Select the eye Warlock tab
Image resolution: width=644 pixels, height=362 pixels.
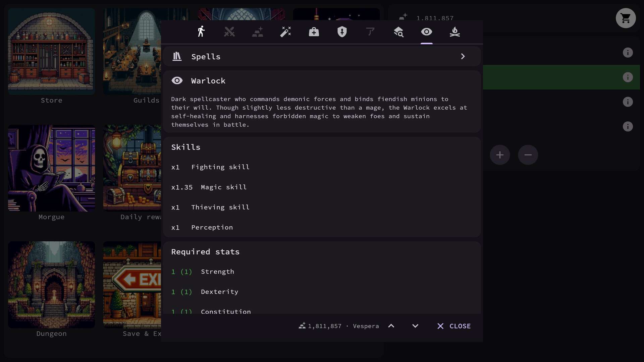click(x=427, y=32)
